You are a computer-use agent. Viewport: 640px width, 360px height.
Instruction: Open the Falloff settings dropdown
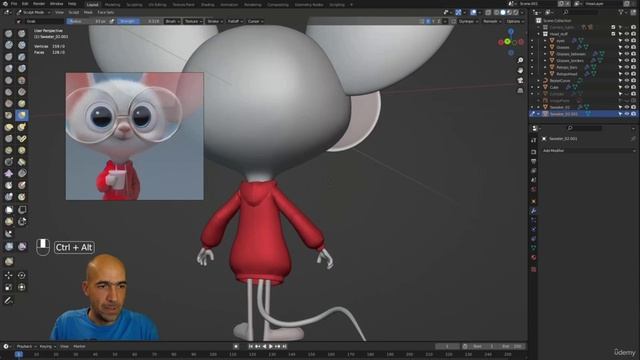click(x=235, y=21)
